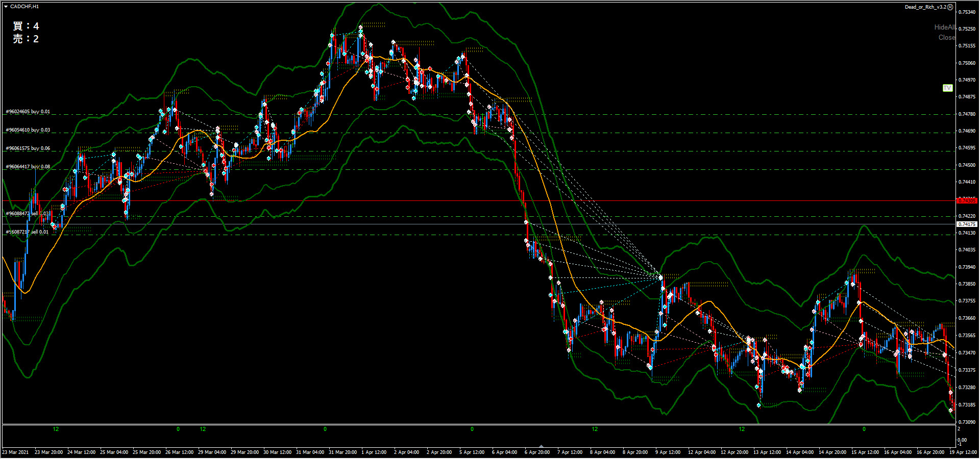Click the Close label below HideAll
980x459 pixels.
pos(946,38)
